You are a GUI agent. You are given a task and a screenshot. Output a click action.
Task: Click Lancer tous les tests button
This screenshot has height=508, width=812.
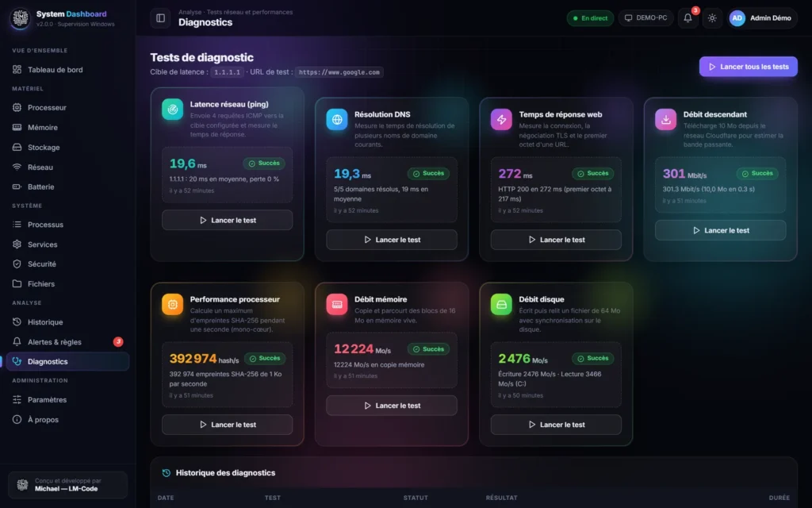click(x=749, y=67)
